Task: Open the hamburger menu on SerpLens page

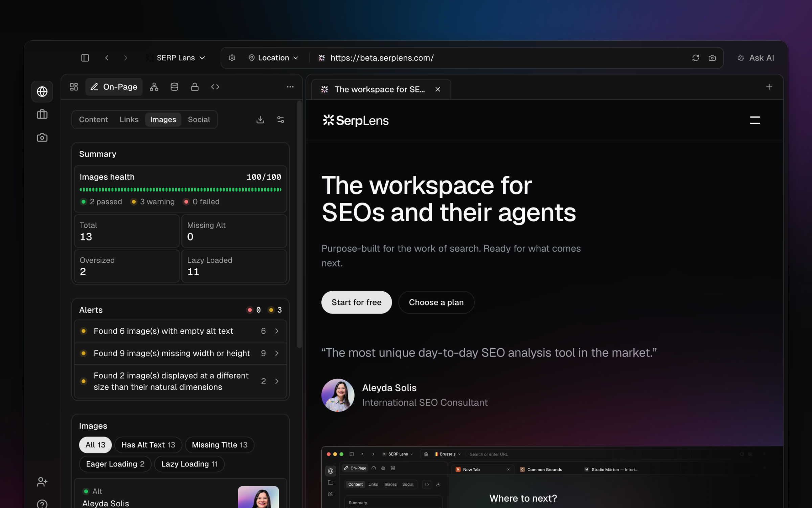Action: click(x=755, y=121)
